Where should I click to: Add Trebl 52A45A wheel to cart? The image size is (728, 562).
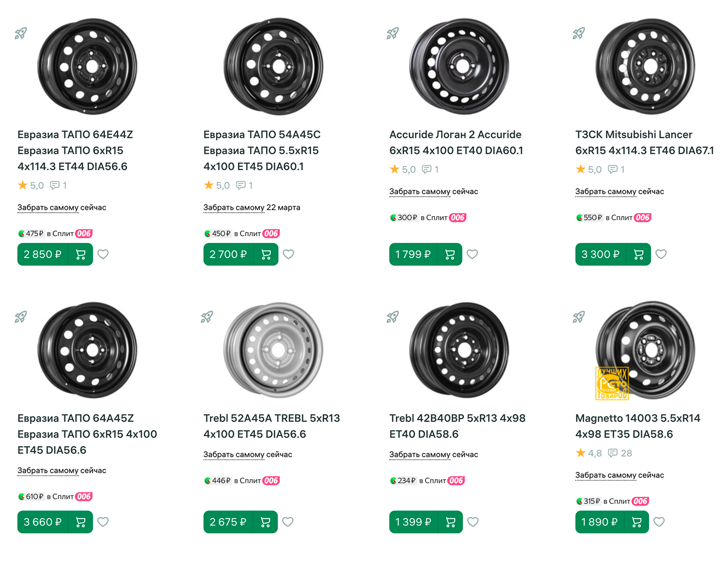pos(265,522)
